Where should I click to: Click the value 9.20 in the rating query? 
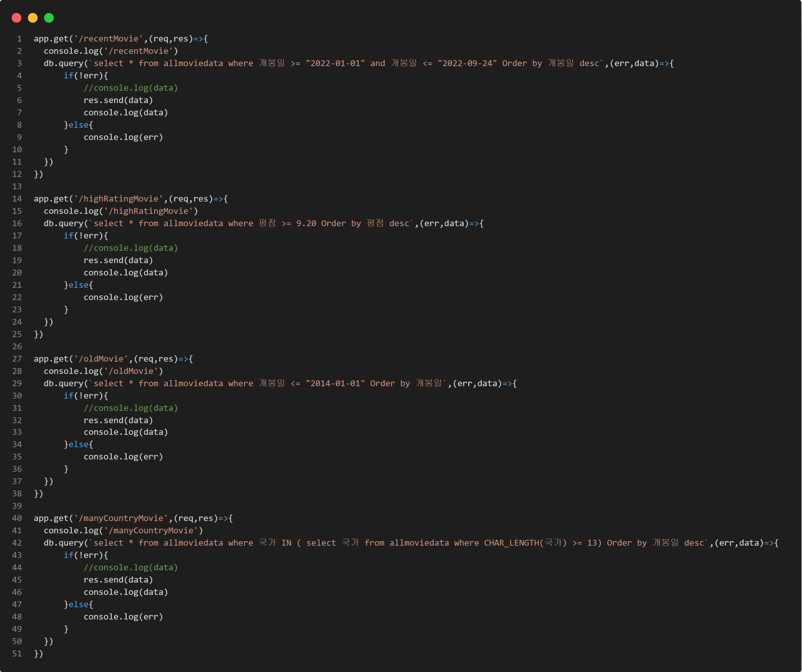coord(306,223)
